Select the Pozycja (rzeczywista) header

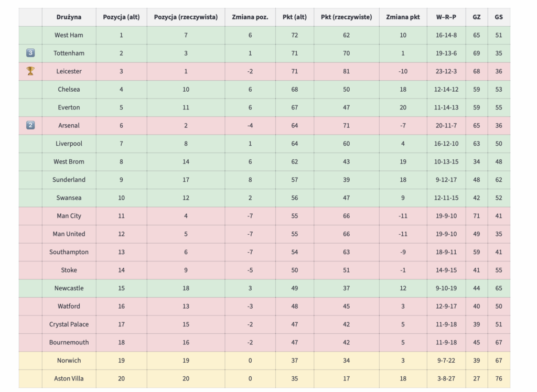click(186, 17)
